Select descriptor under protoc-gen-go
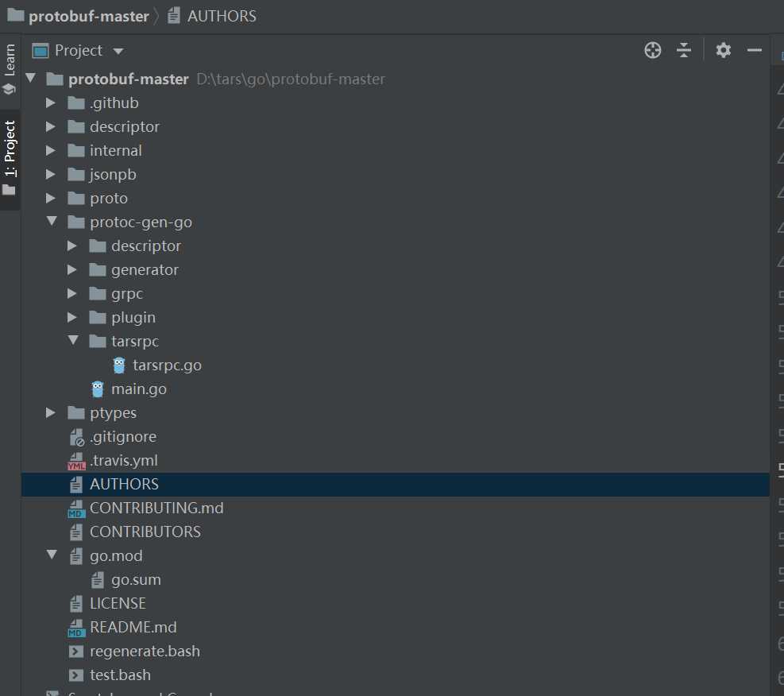The width and height of the screenshot is (784, 696). [146, 246]
